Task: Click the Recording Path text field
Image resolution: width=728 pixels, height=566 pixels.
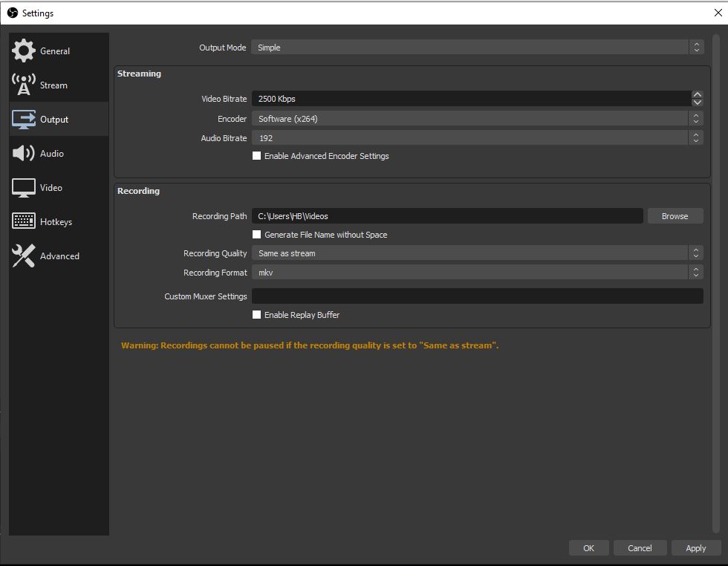Action: pos(447,216)
